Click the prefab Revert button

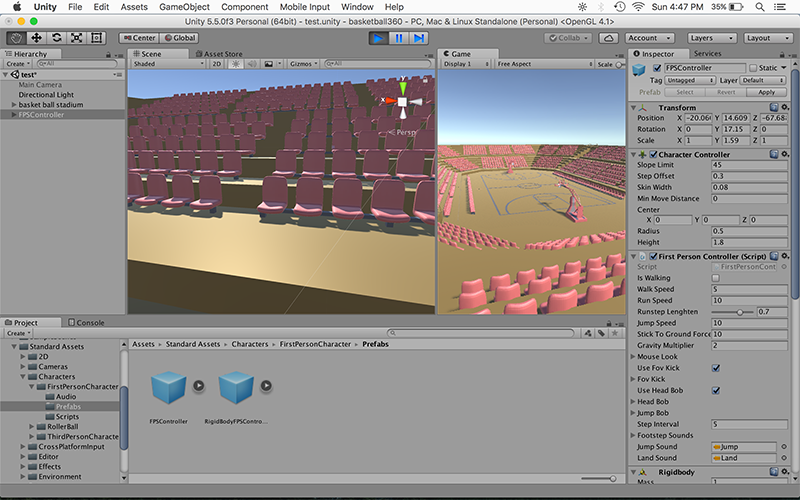coord(726,92)
